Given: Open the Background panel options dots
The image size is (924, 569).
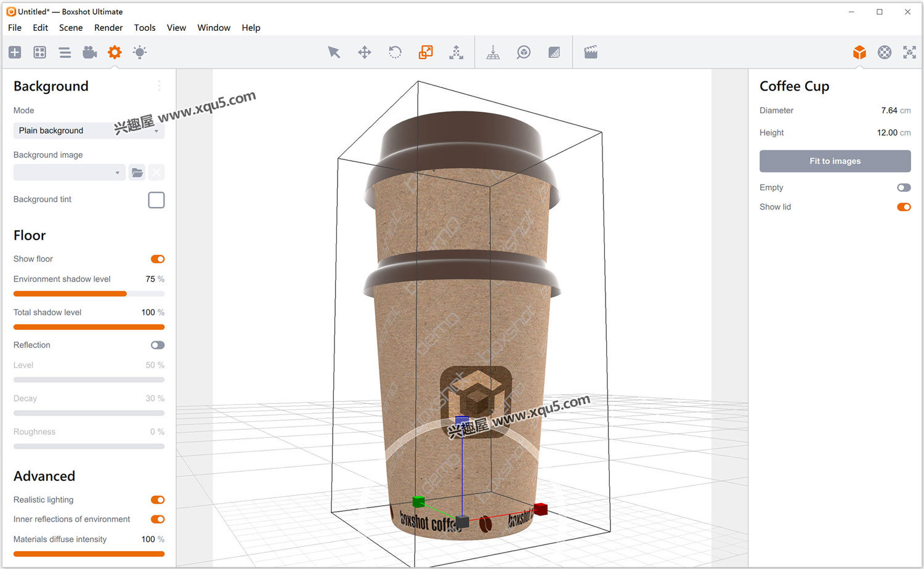Looking at the screenshot, I should (159, 86).
